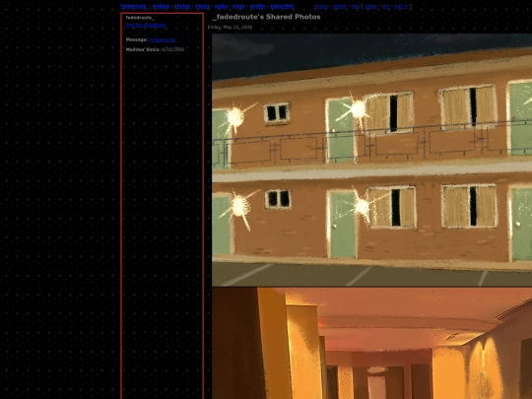
Task: Click the ratings link in top bar
Action: pyautogui.click(x=340, y=6)
